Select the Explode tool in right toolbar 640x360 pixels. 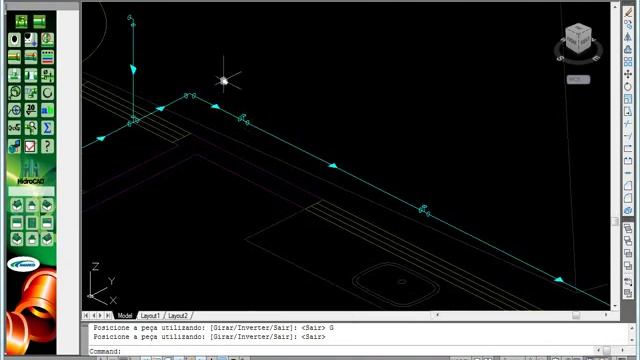(x=628, y=210)
